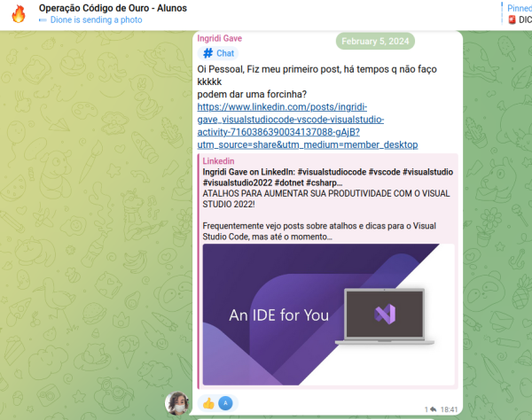Add a thumbs-up reaction to the message
The height and width of the screenshot is (420, 532).
(x=208, y=403)
